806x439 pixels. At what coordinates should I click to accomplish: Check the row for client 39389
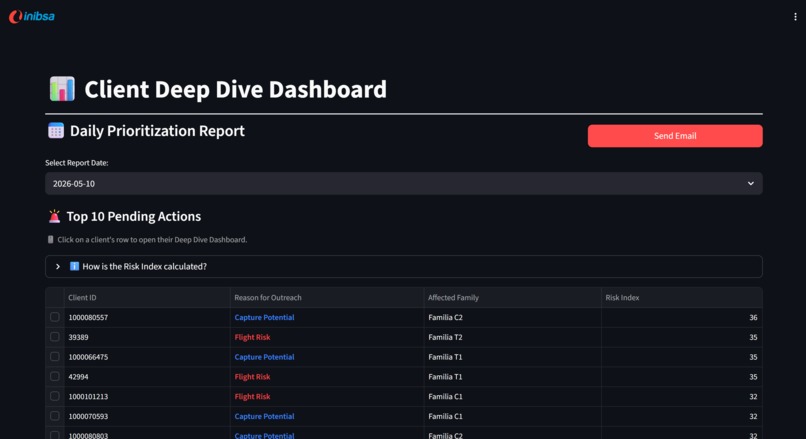tap(54, 337)
